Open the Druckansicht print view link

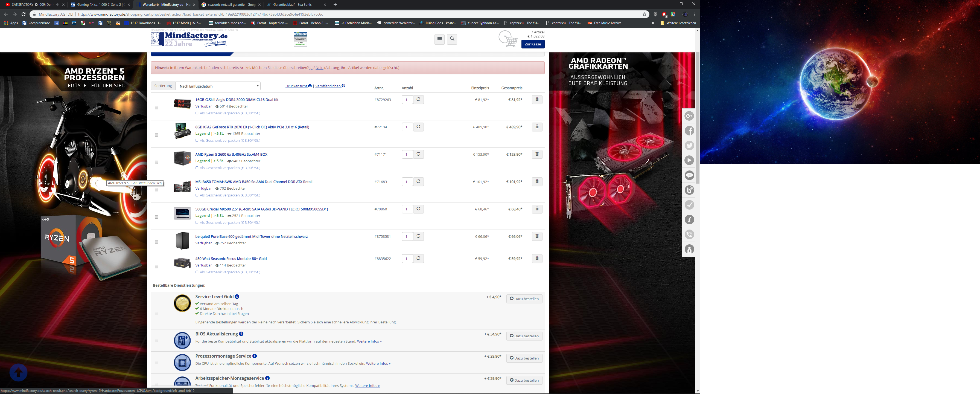pos(298,86)
